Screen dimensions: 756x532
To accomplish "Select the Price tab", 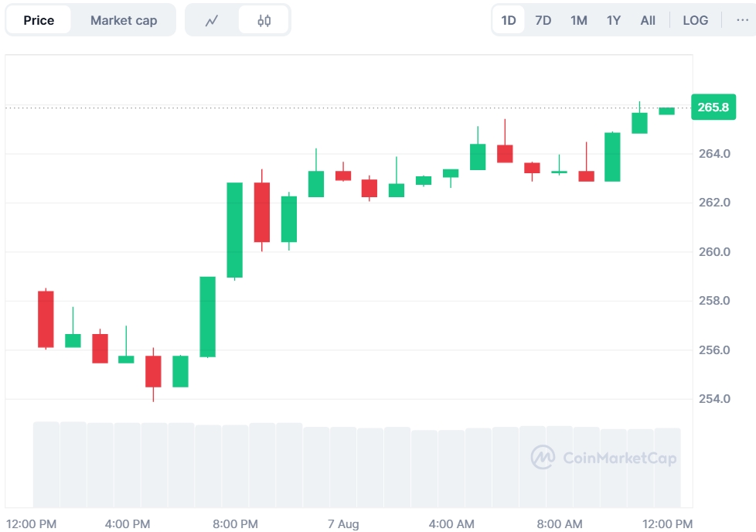I will pyautogui.click(x=39, y=21).
